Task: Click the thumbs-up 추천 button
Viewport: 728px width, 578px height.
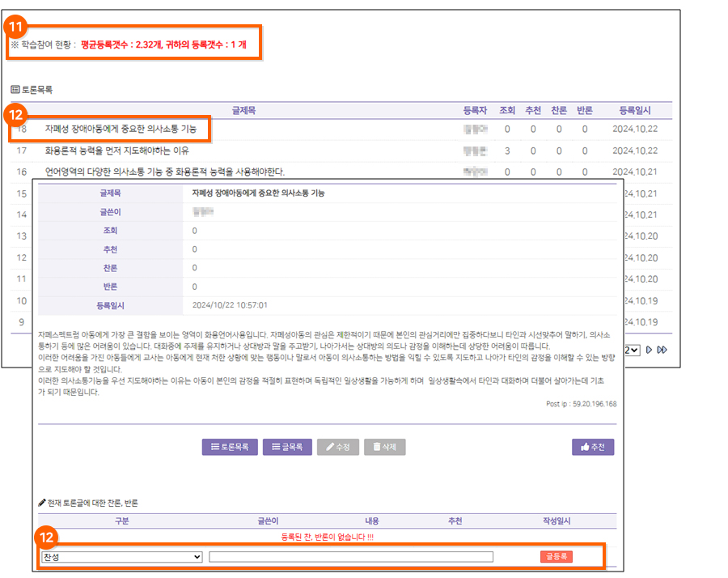Action: click(x=592, y=447)
